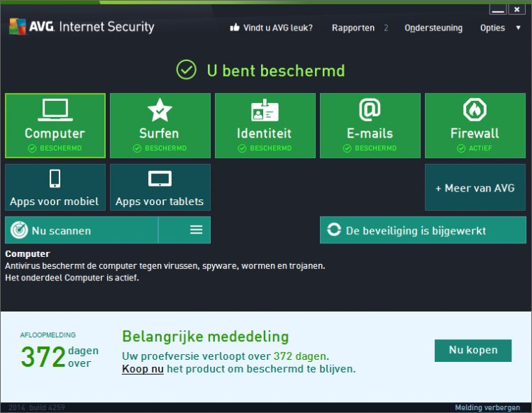Click Melding verbergen to hide the notice

[487, 407]
